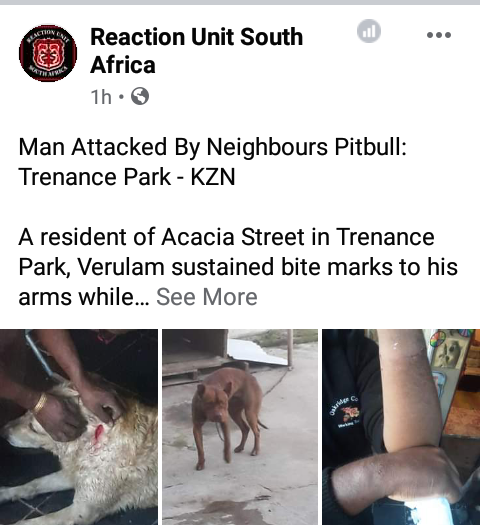480x525 pixels.
Task: Tap the red wound on white dog
Action: pyautogui.click(x=99, y=433)
